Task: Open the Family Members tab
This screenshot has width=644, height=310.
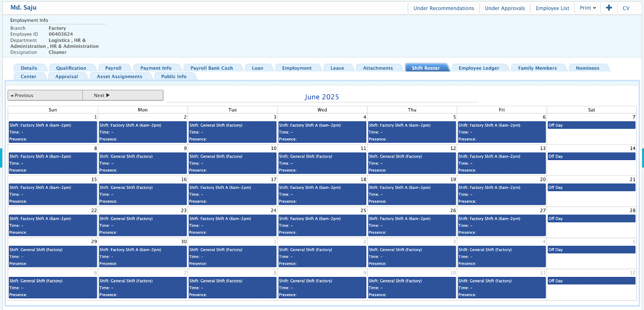Action: click(538, 68)
